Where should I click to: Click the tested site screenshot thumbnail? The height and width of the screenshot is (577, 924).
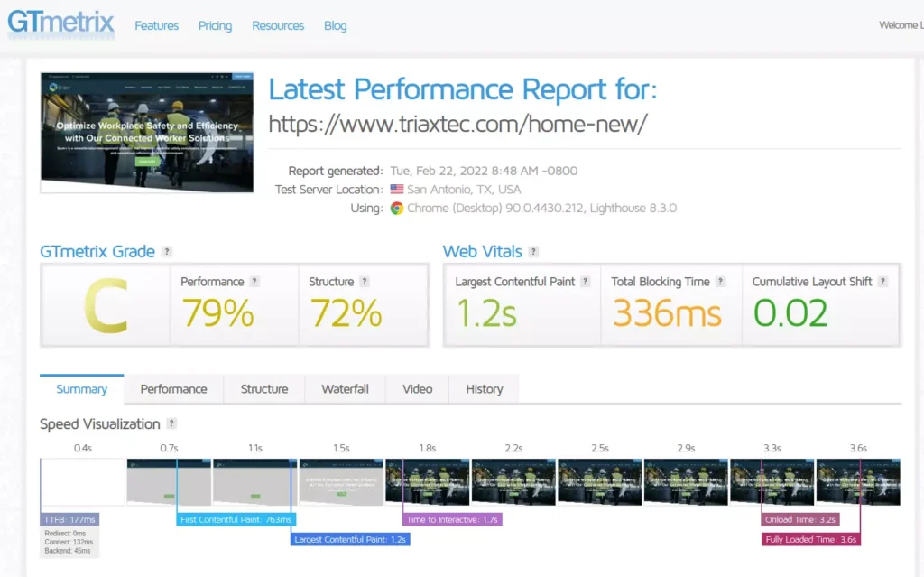147,133
